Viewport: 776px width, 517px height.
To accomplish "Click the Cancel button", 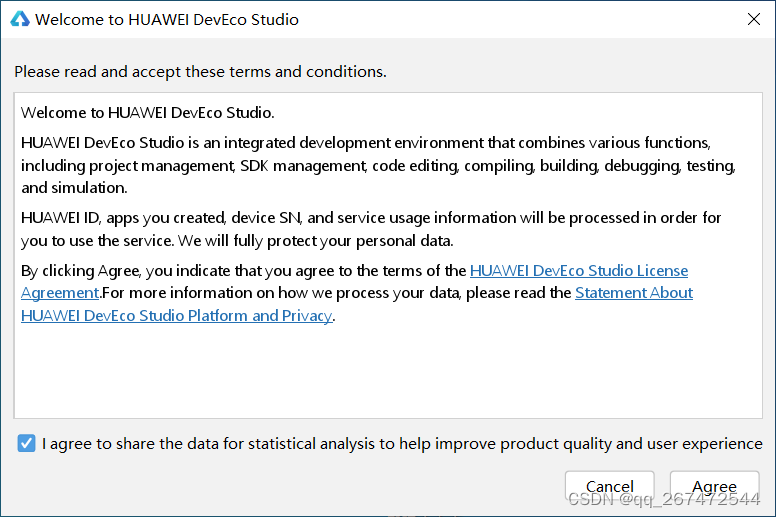I will point(610,486).
